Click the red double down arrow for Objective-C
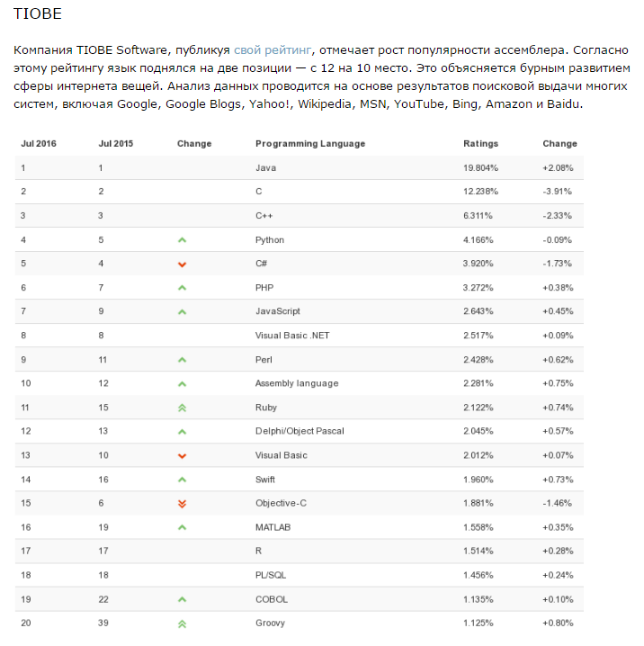 pyautogui.click(x=182, y=503)
